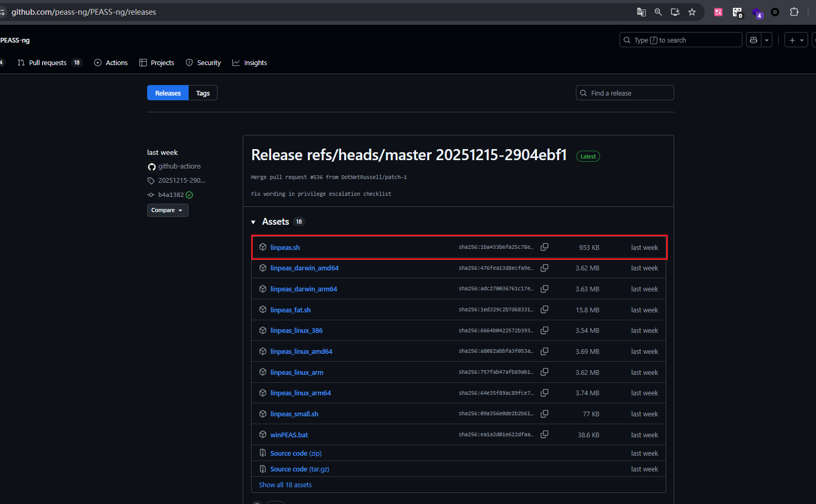816x504 pixels.
Task: Copy the sha256 hash for winPEAS.bat
Action: click(544, 435)
